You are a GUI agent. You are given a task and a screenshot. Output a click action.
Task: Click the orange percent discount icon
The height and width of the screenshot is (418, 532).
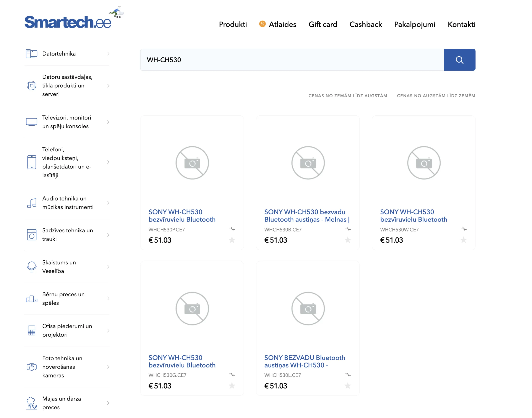(262, 24)
